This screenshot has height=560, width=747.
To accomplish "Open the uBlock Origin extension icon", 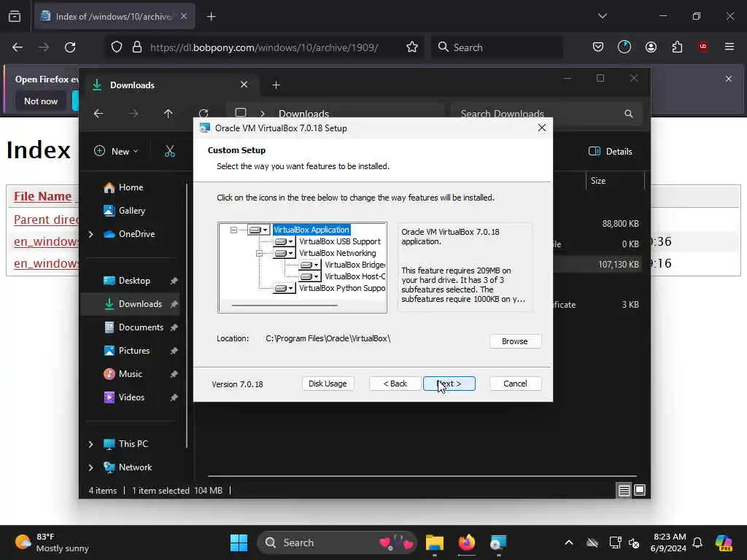I will point(703,47).
